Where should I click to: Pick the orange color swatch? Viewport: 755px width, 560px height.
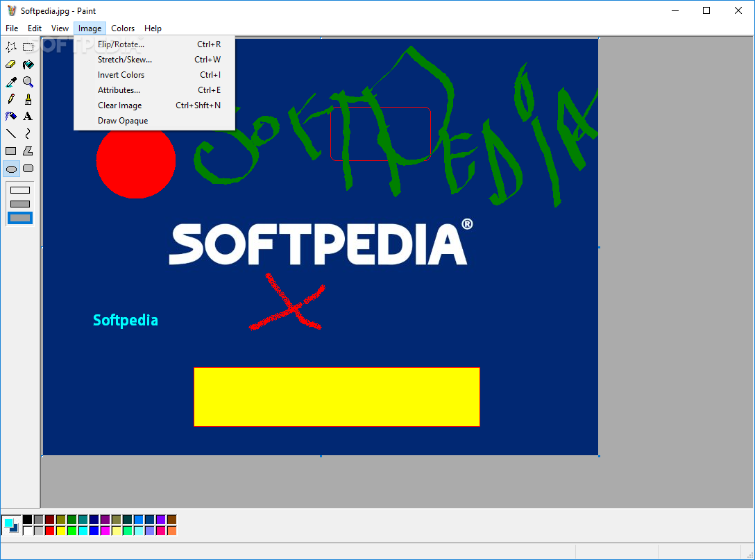tap(171, 531)
